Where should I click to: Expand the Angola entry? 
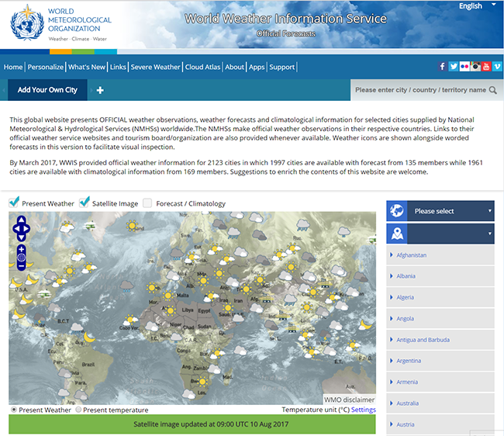coord(440,318)
